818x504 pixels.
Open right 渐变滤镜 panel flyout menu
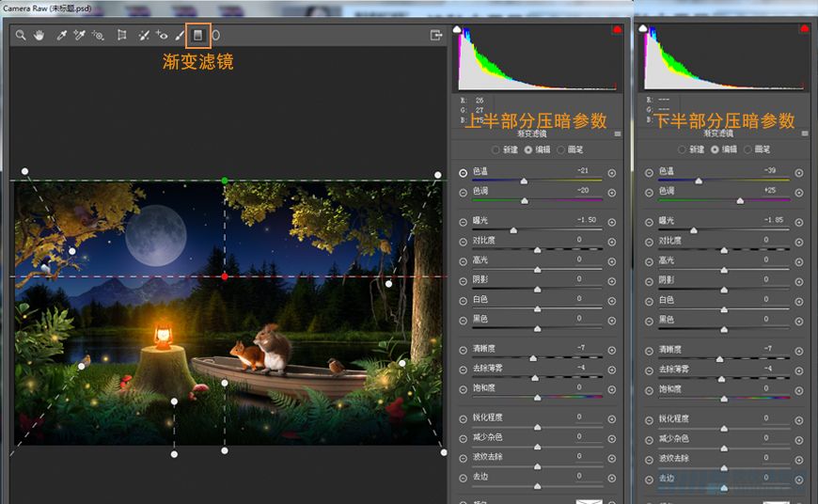[x=805, y=134]
